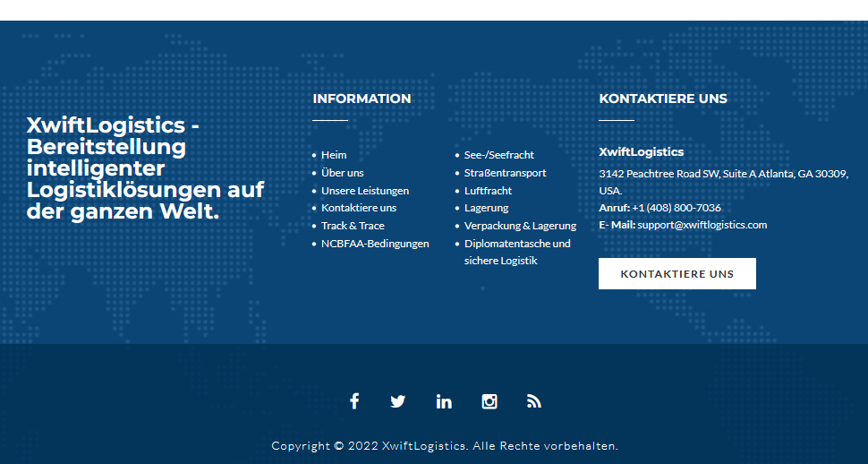
Task: Click the bold XwiftLogistics company name
Action: coord(642,152)
